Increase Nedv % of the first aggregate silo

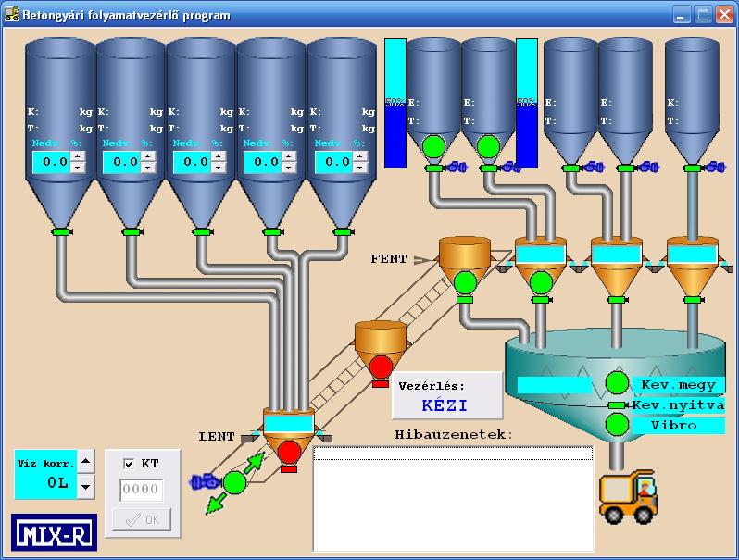78,156
